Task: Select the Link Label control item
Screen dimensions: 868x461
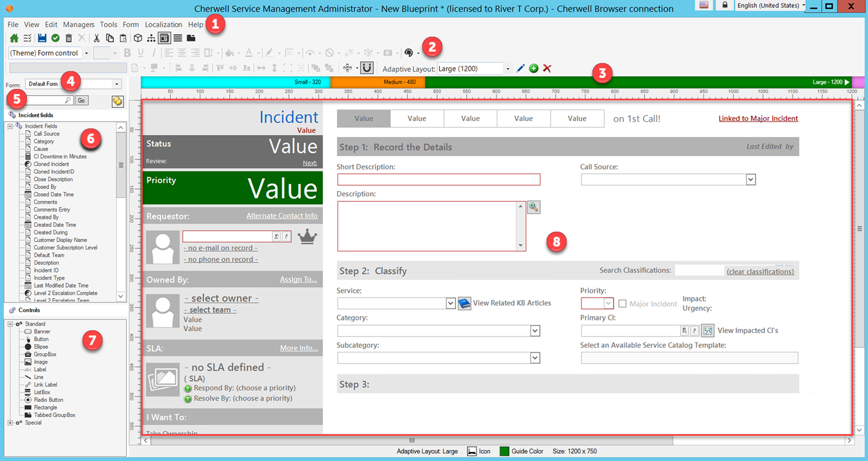Action: point(45,385)
